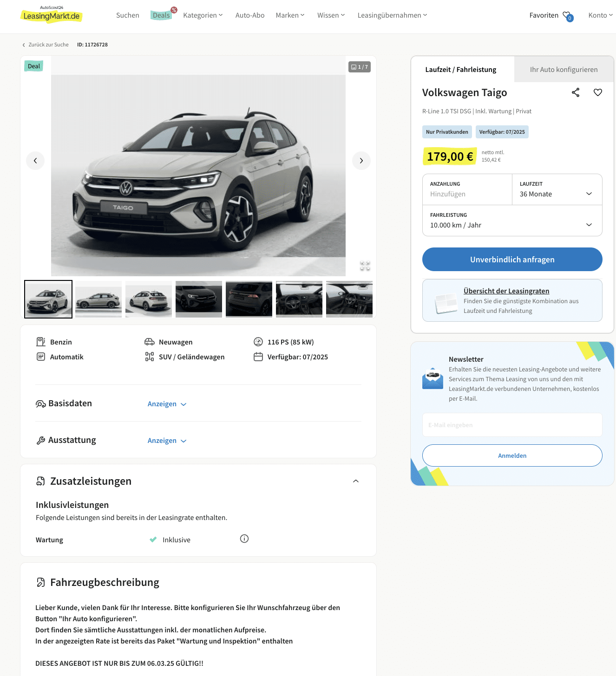The height and width of the screenshot is (676, 616).
Task: Show the previous car photo
Action: [35, 161]
